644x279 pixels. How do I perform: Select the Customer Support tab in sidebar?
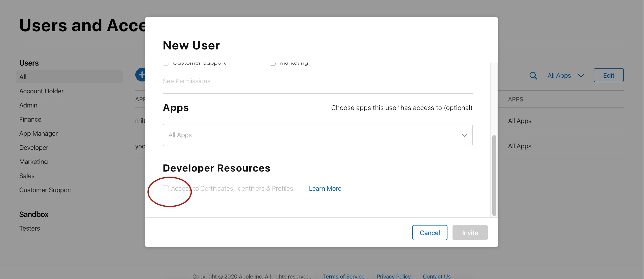[46, 190]
